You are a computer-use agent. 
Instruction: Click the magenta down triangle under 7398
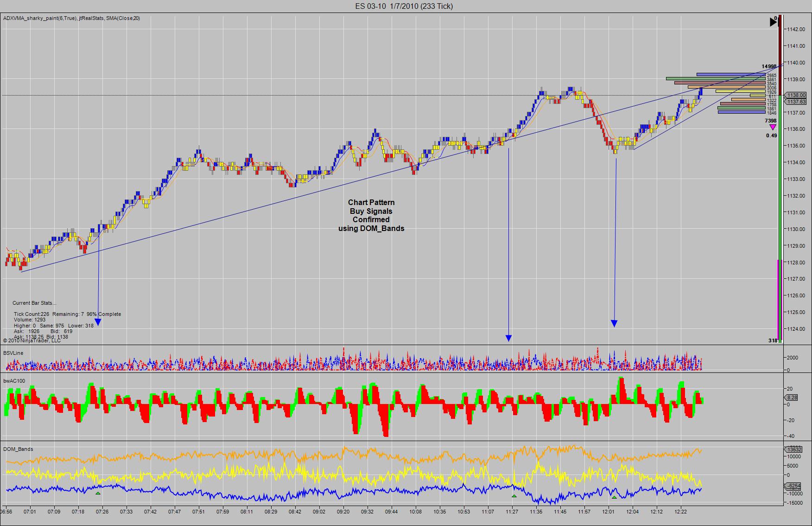[x=772, y=127]
